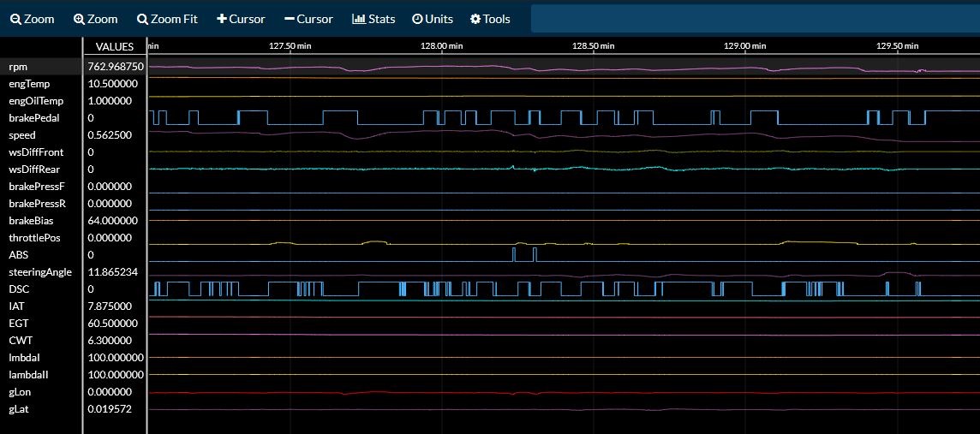Click the rpm value 762.968750
The height and width of the screenshot is (434, 980).
117,66
